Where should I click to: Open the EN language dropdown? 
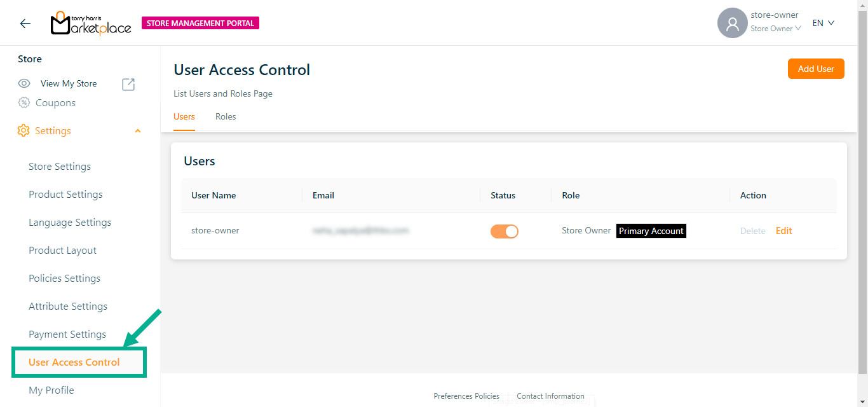[823, 23]
